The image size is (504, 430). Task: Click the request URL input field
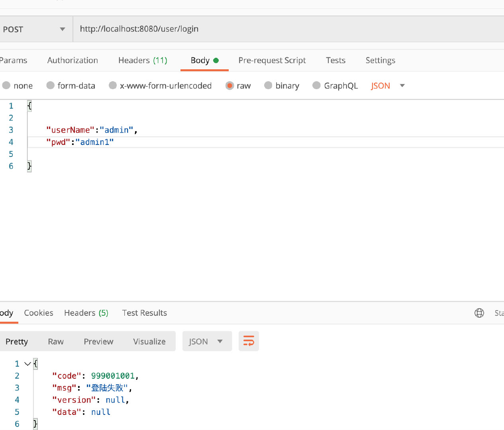click(x=279, y=29)
